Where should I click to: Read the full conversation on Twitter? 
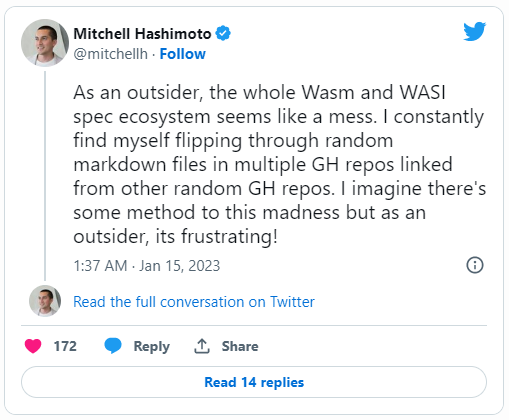[194, 302]
